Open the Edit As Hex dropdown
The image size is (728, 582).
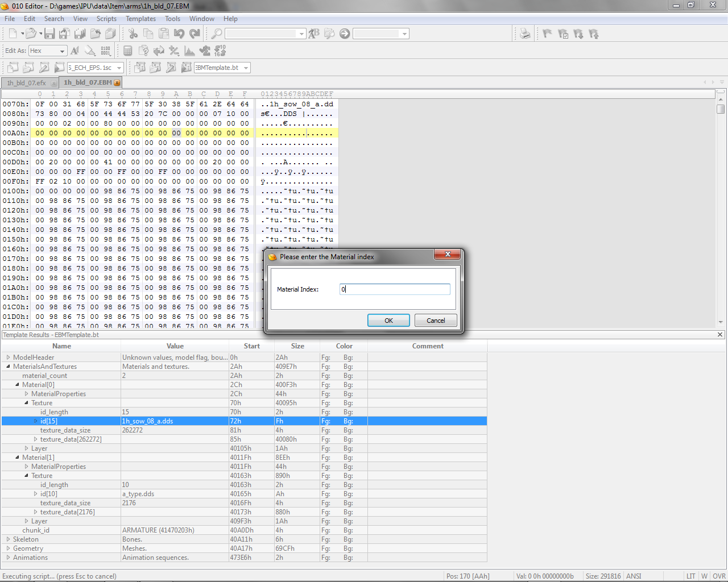pyautogui.click(x=48, y=51)
